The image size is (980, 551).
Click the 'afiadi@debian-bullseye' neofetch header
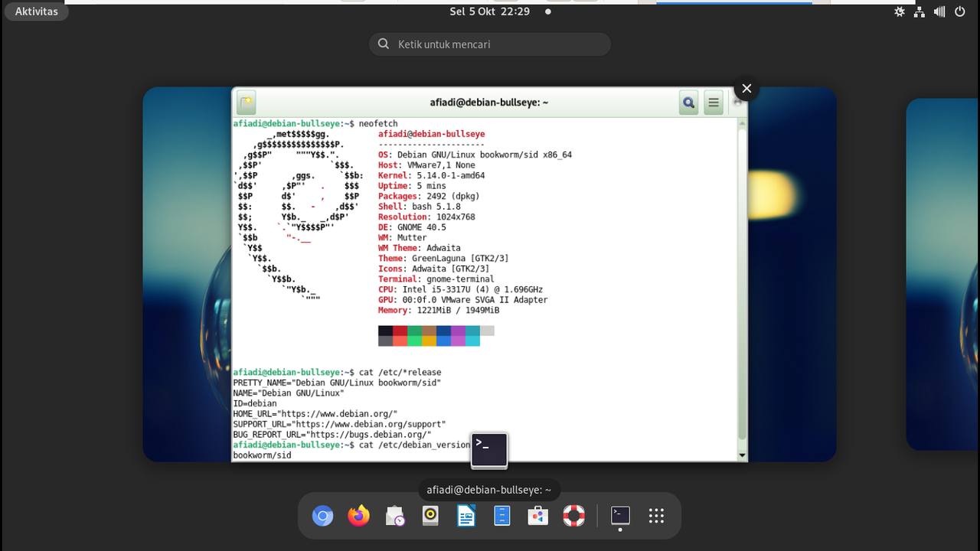click(x=431, y=134)
